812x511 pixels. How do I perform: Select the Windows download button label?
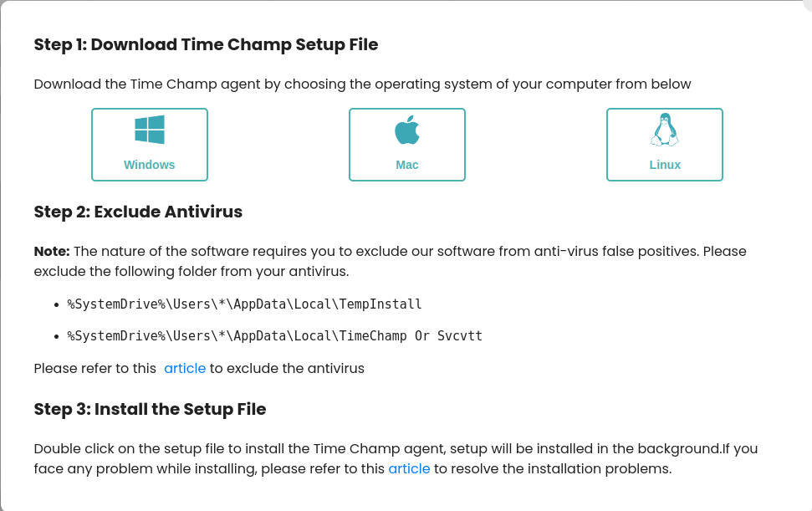(x=149, y=165)
